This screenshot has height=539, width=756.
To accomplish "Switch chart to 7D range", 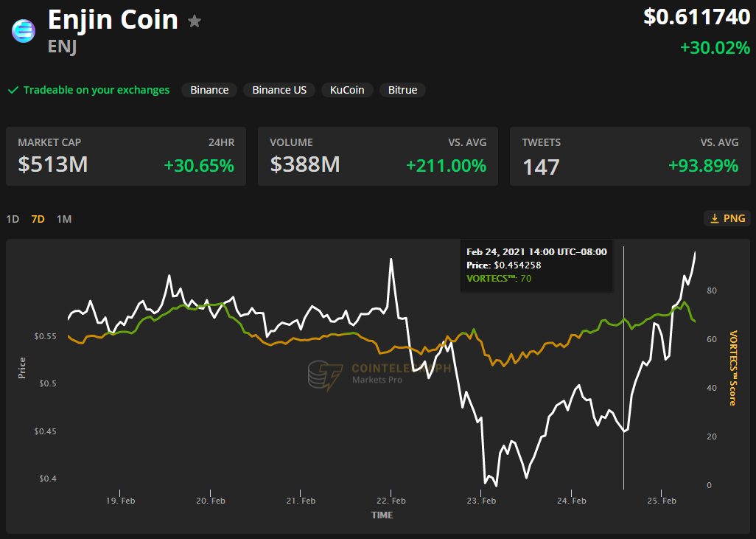I will point(38,219).
